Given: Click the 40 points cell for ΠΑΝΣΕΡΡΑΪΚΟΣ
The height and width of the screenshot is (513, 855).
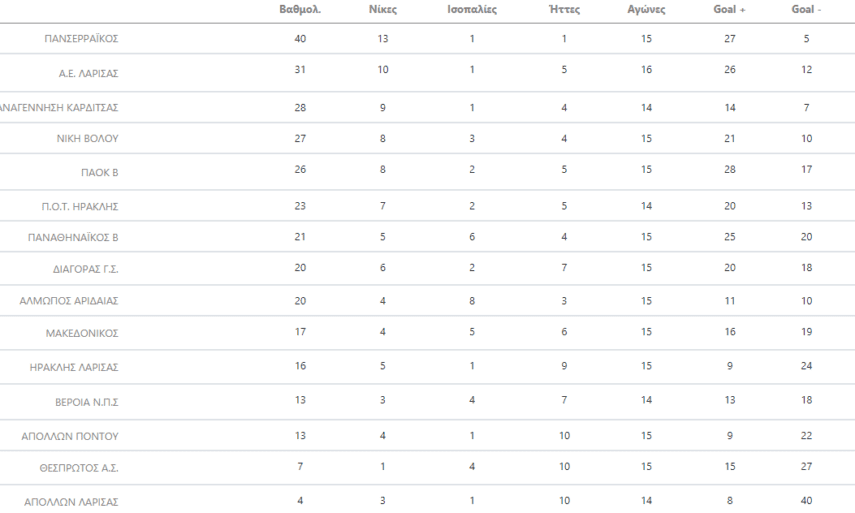Looking at the screenshot, I should pos(299,39).
